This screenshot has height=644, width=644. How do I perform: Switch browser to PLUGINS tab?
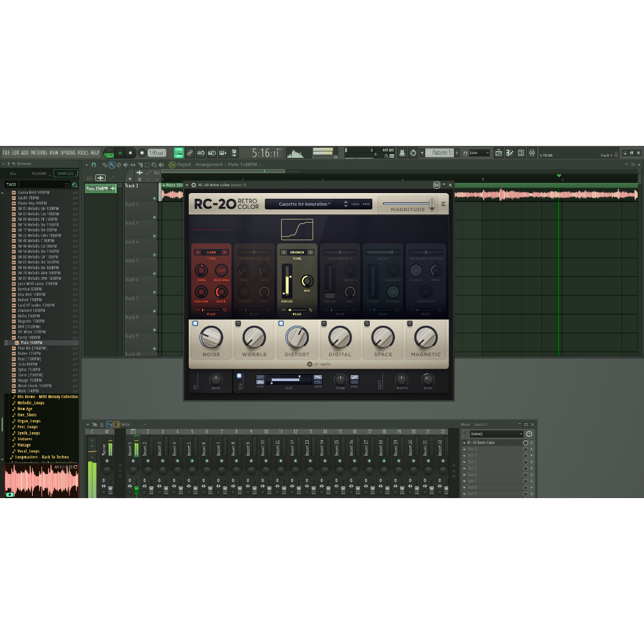click(x=40, y=174)
